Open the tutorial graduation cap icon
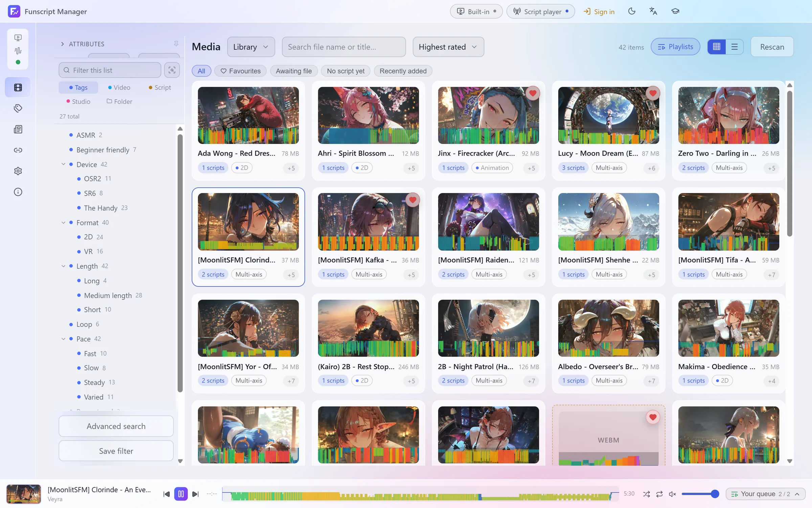Viewport: 812px width, 508px height. (x=675, y=11)
